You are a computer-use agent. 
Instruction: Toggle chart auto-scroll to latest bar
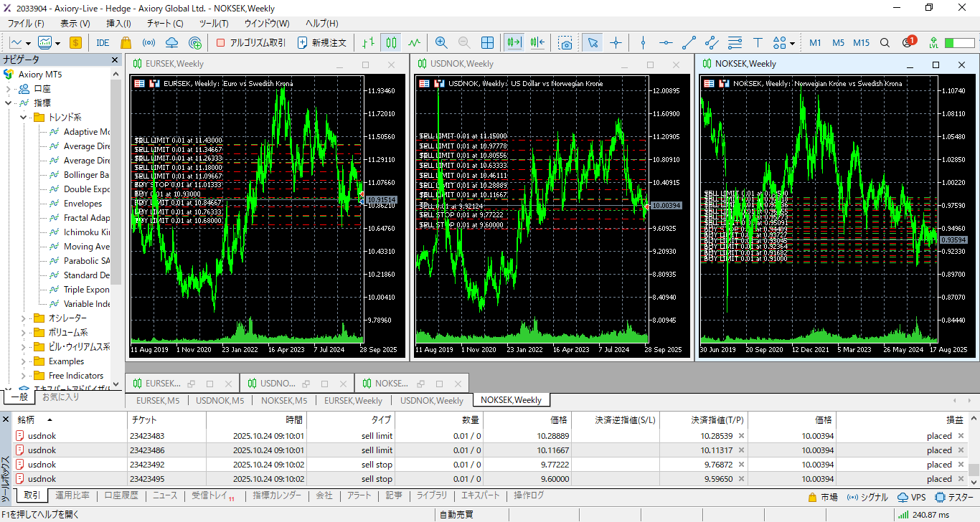[514, 43]
